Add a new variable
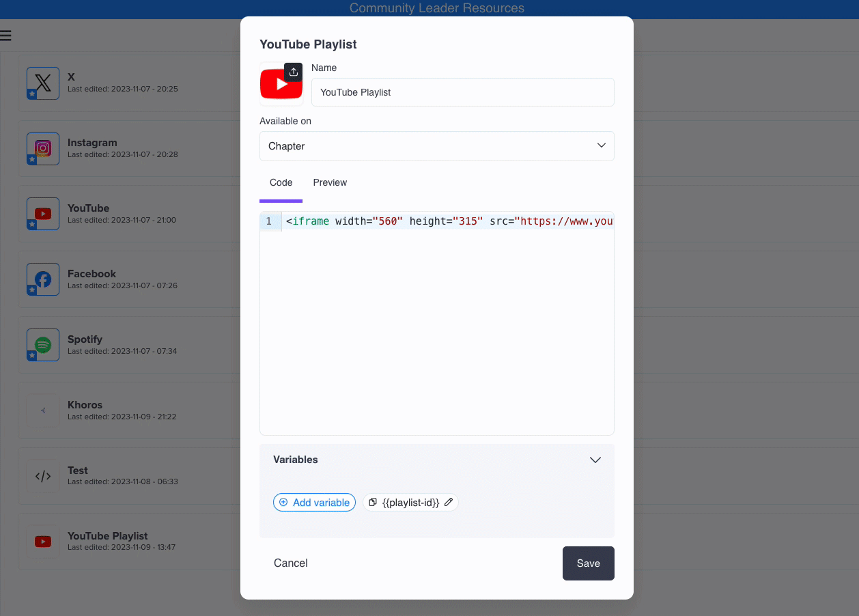This screenshot has height=616, width=859. coord(314,502)
